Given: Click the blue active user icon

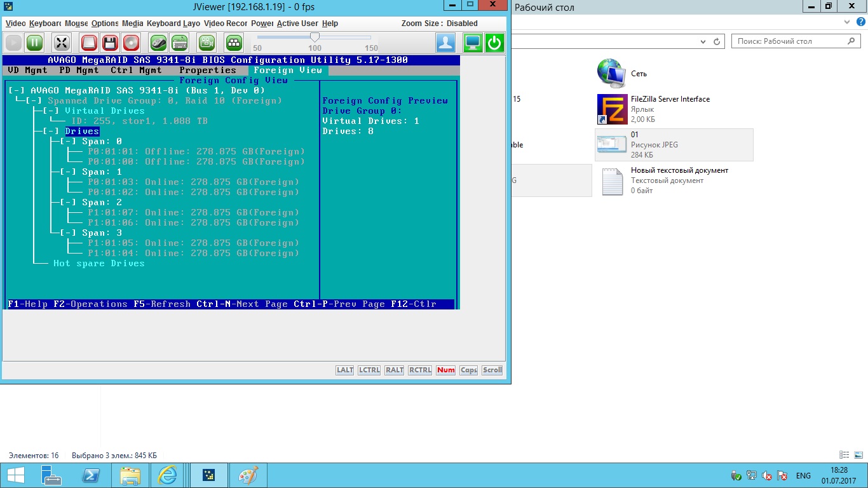Looking at the screenshot, I should pyautogui.click(x=445, y=43).
